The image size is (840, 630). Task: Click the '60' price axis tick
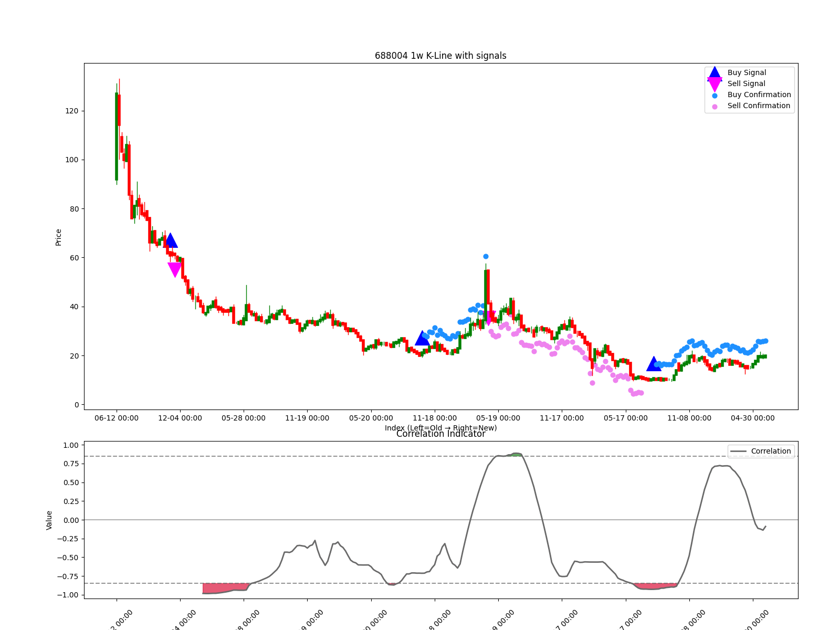[x=75, y=258]
